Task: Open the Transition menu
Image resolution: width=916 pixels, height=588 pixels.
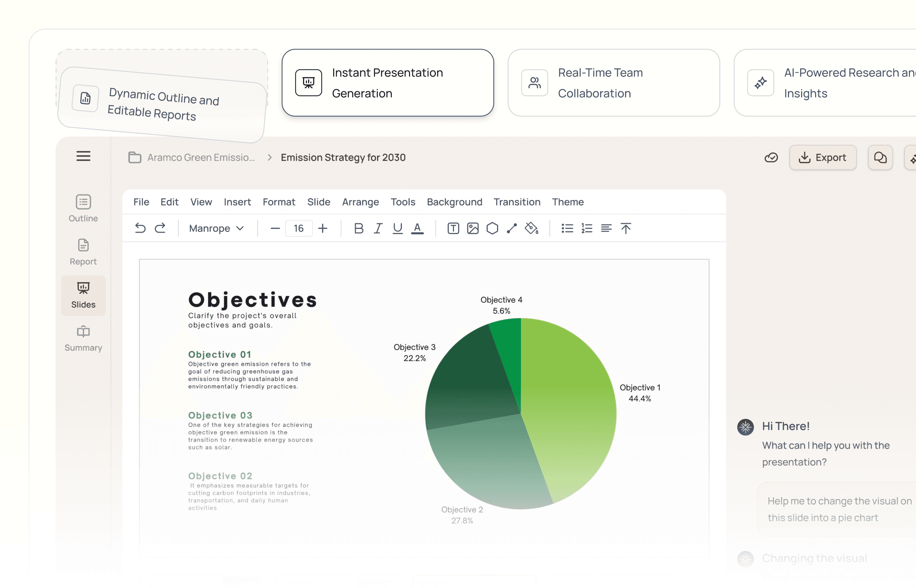Action: (517, 202)
